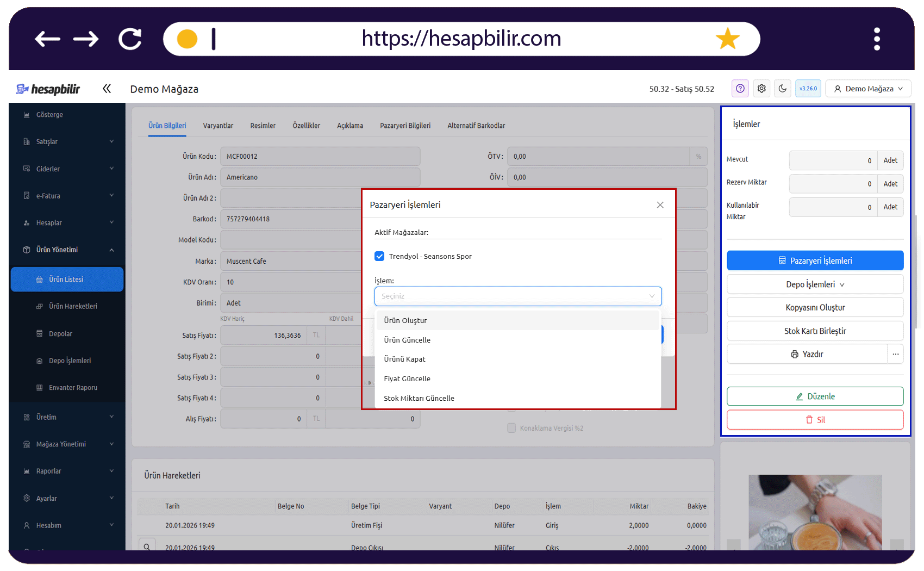Select Ürün Güncelle option
This screenshot has height=571, width=924.
point(517,340)
